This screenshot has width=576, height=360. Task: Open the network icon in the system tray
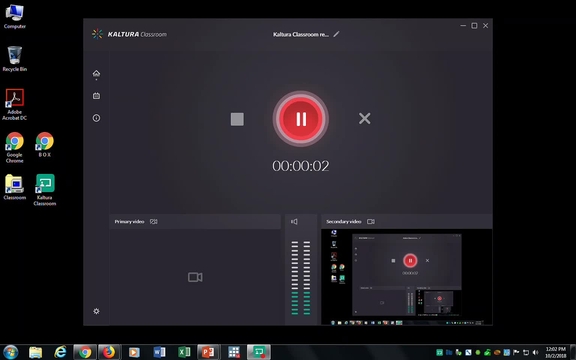coord(526,353)
